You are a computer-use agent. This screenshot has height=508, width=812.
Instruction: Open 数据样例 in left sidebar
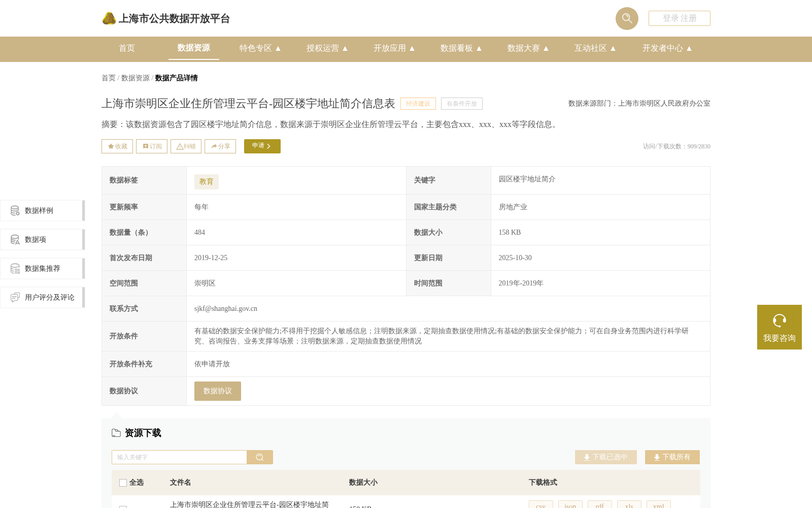43,210
